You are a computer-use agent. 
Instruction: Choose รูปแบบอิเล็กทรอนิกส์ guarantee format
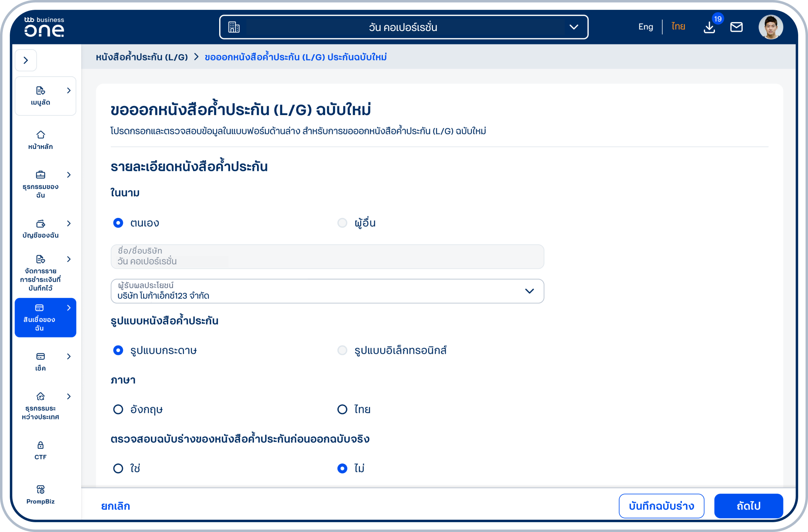(342, 350)
